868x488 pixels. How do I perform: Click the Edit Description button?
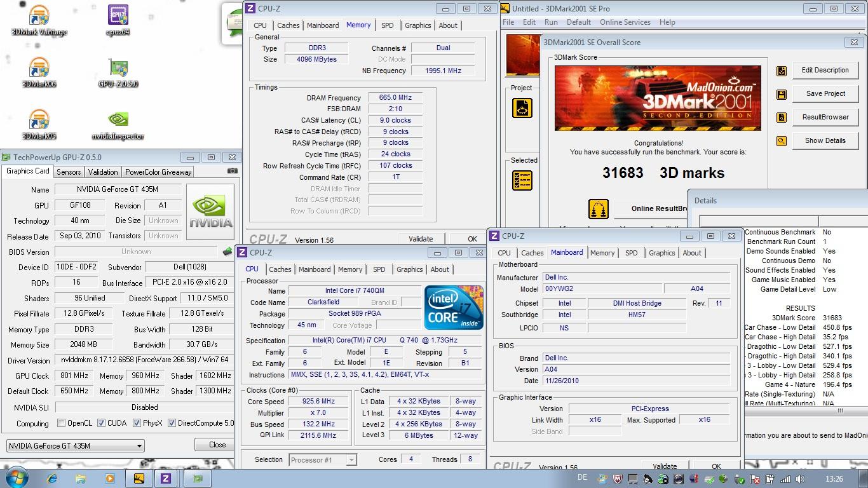click(x=825, y=71)
